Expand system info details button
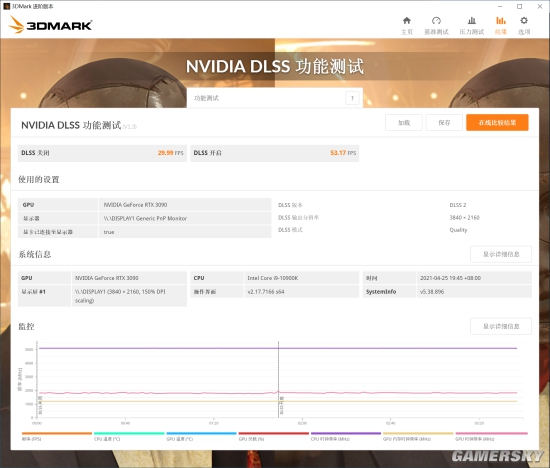The image size is (550, 468). click(501, 254)
